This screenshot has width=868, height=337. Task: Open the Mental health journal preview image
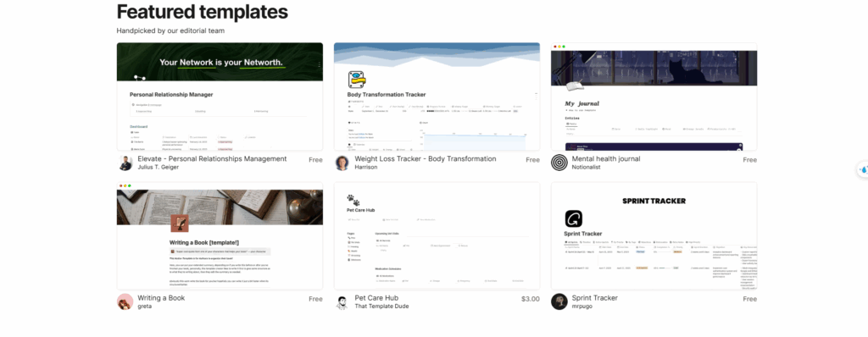(654, 97)
